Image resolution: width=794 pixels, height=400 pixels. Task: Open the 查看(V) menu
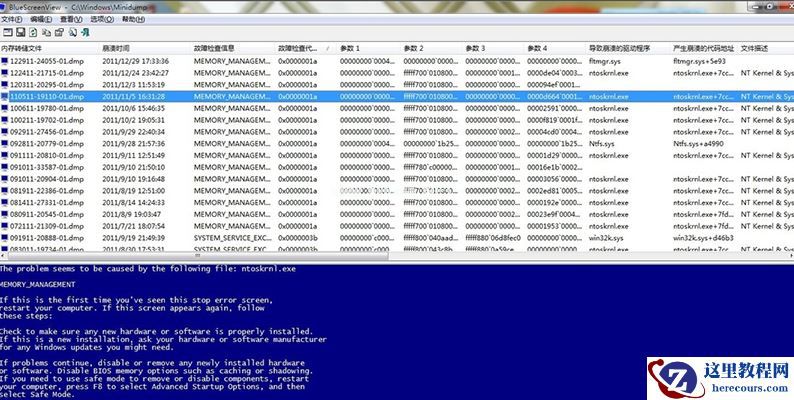coord(71,19)
